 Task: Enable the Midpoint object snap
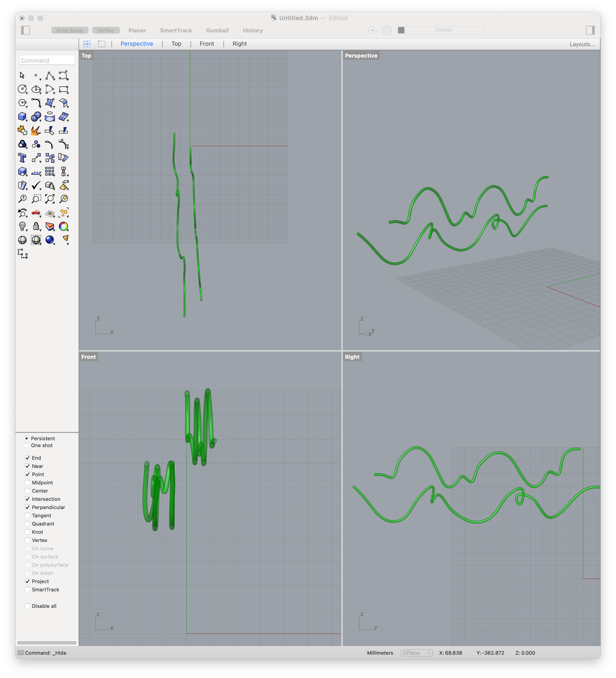tap(27, 482)
